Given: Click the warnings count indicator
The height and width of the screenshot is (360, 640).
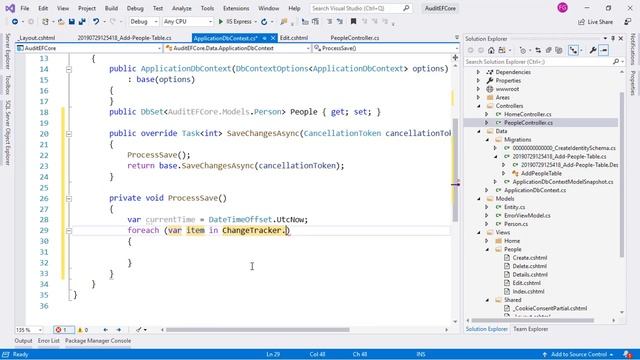Looking at the screenshot, I should pos(83,330).
